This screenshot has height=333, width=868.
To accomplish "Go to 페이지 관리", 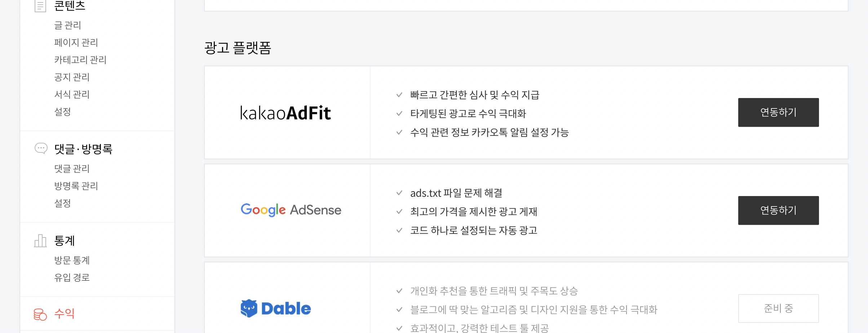I will click(x=76, y=43).
